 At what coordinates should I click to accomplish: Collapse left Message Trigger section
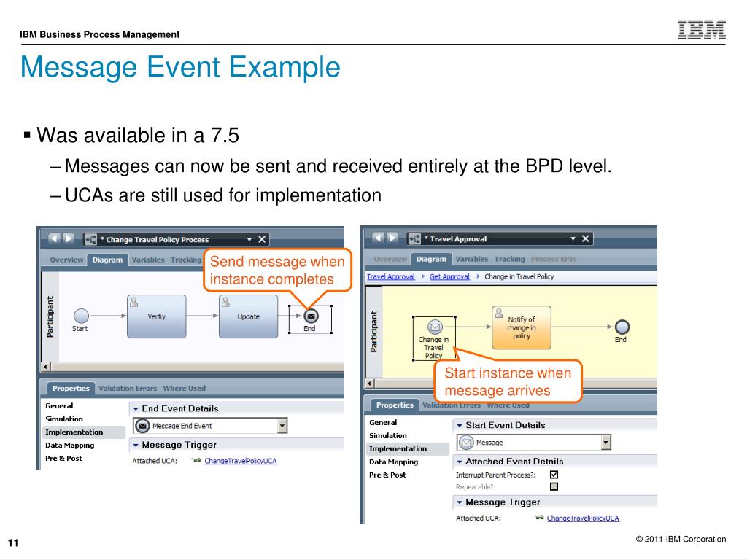tap(136, 446)
